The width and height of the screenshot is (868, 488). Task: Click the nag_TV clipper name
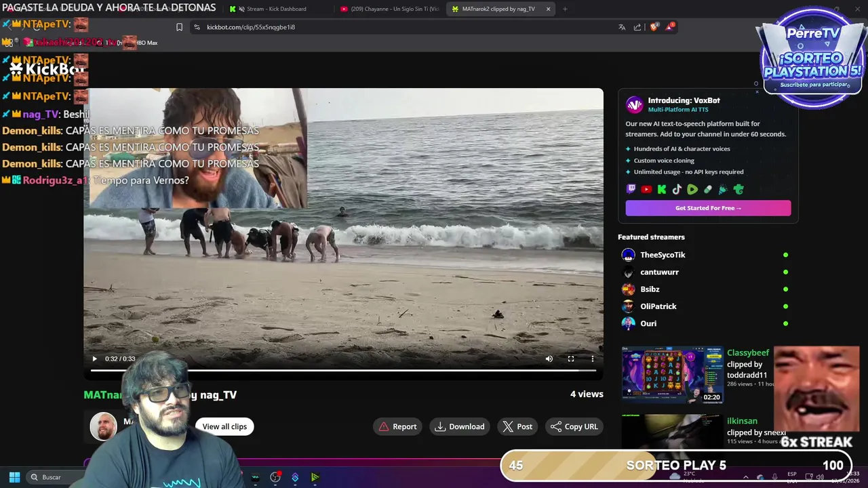coord(218,394)
